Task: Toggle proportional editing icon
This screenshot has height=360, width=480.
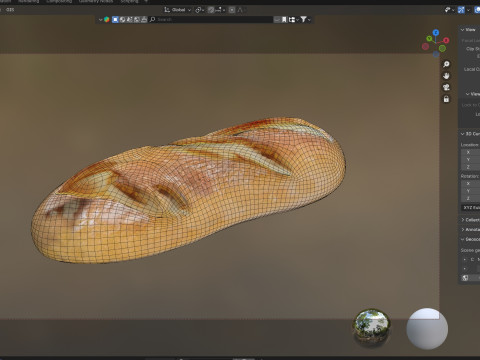Action: coord(232,10)
